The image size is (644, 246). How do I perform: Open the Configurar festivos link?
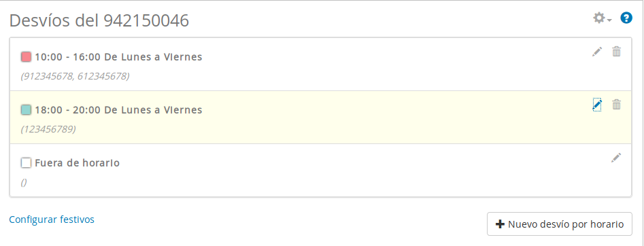[x=52, y=219]
